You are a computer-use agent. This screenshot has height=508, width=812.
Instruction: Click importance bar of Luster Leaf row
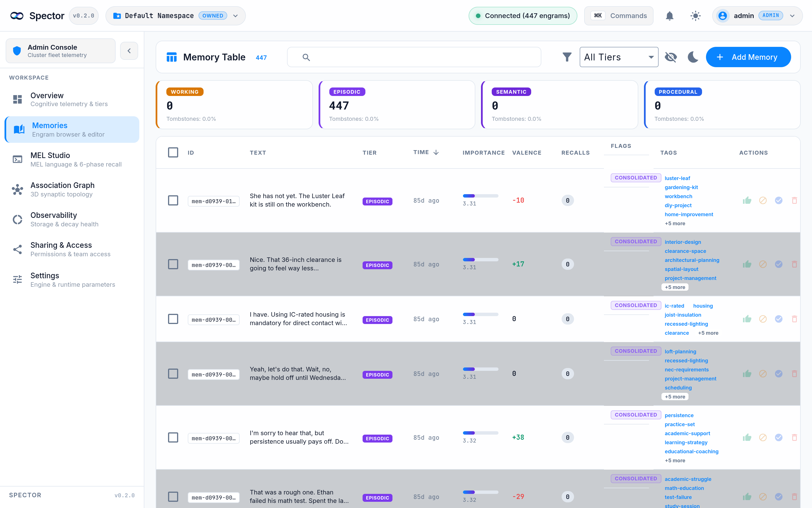point(480,196)
